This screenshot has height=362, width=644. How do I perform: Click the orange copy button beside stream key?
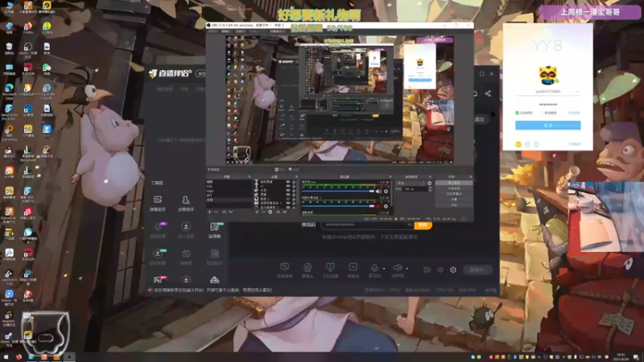point(423,225)
